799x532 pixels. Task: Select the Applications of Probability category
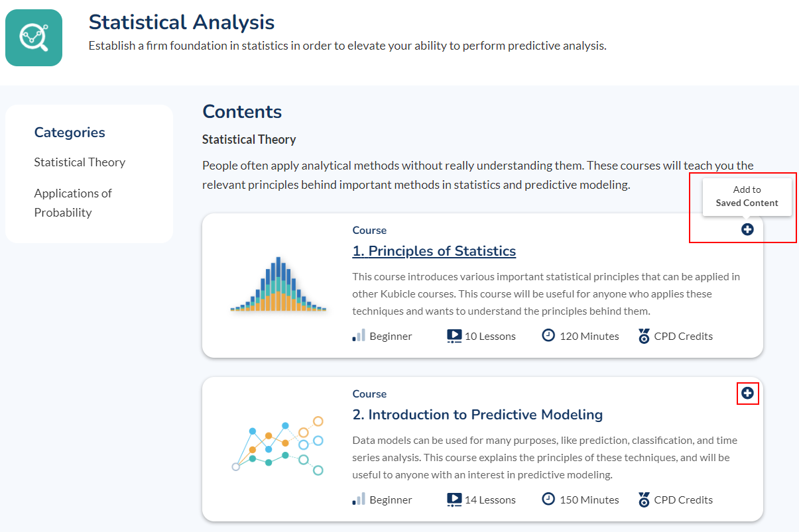point(73,203)
